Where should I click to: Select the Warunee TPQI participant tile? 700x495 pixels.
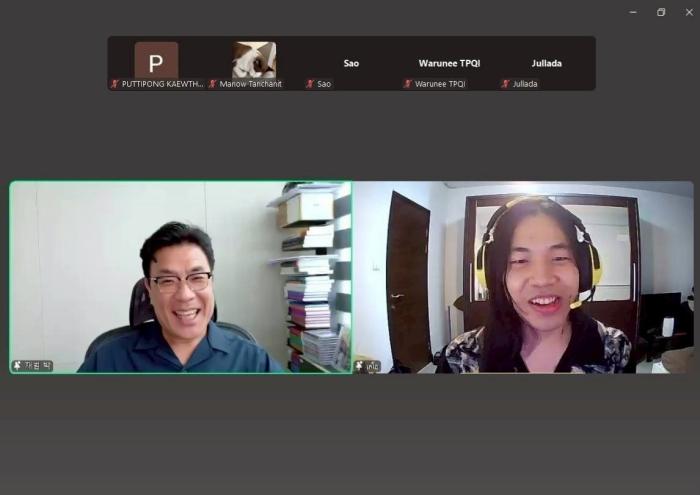(449, 63)
